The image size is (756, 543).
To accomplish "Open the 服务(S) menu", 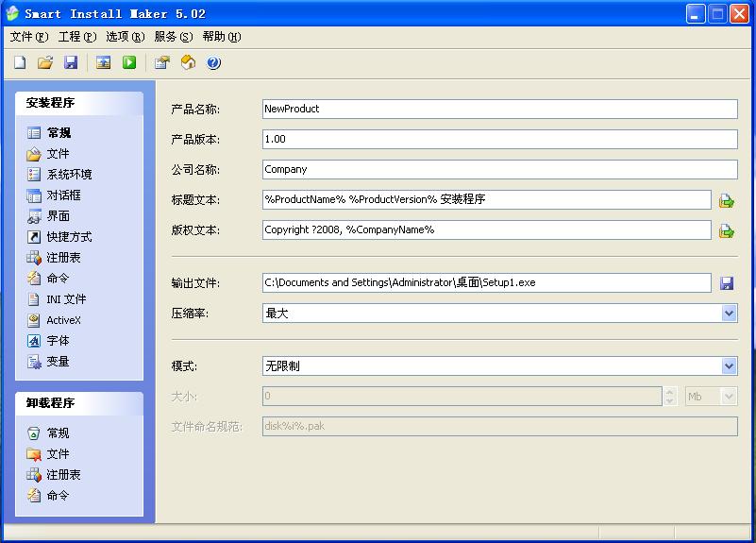I will coord(174,37).
